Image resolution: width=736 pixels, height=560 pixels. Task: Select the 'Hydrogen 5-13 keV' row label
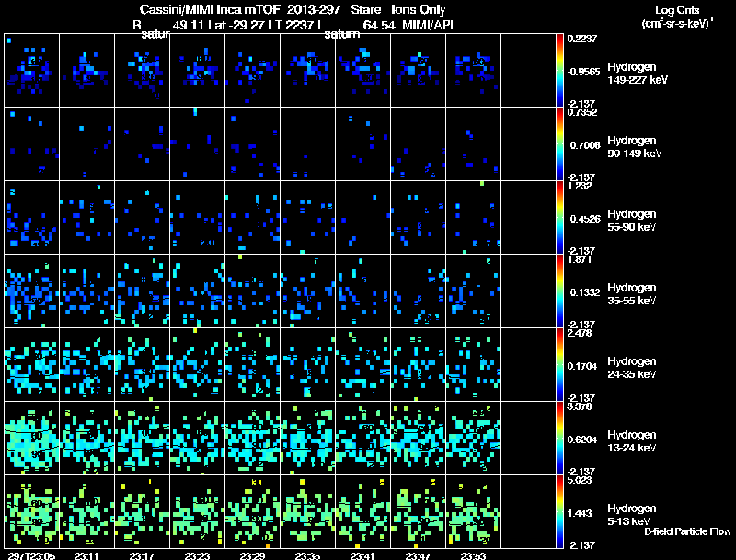click(x=632, y=515)
